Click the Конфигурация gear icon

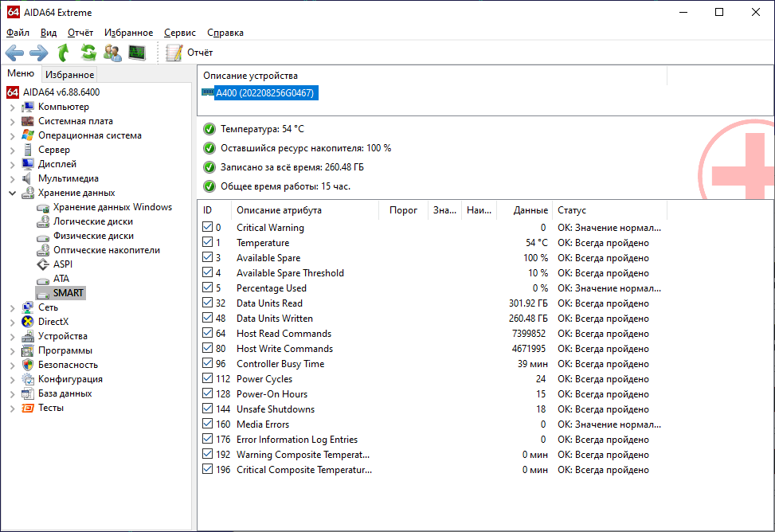point(28,379)
